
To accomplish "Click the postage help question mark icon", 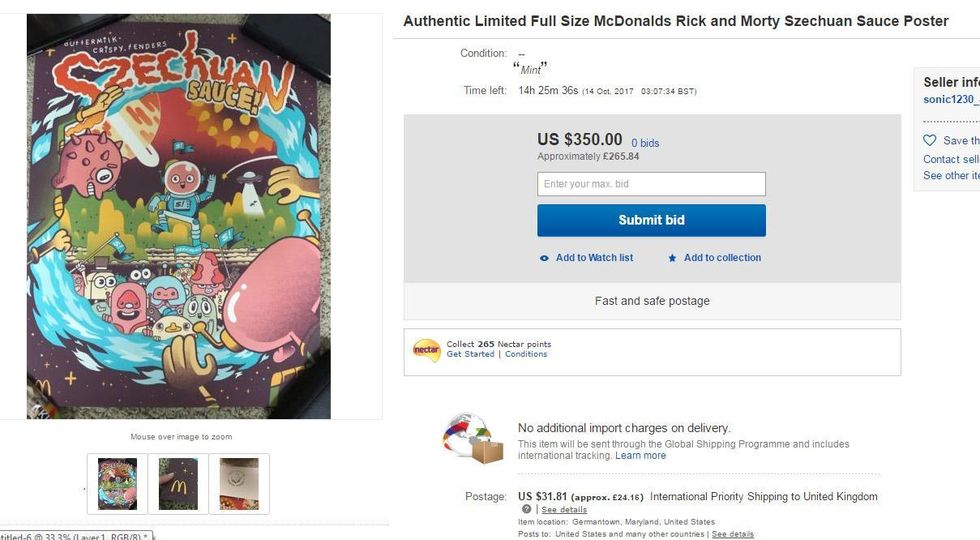I will tap(526, 509).
